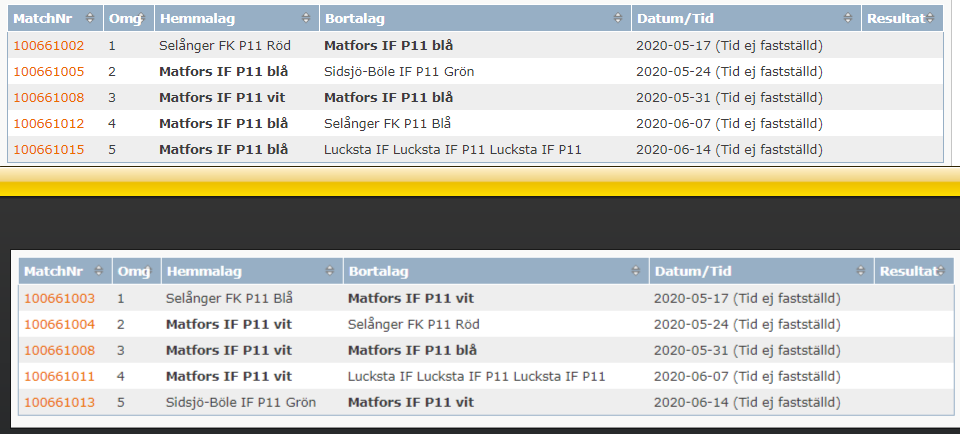Open match number 100661011 link
This screenshot has height=434, width=960.
[x=59, y=376]
